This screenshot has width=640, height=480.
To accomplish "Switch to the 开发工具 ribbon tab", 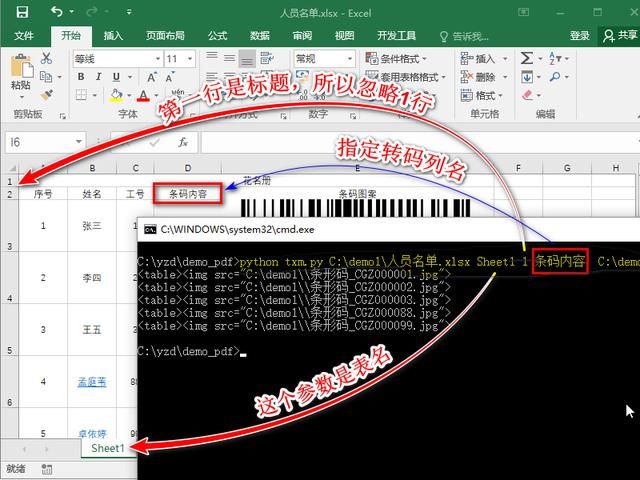I will coord(396,36).
